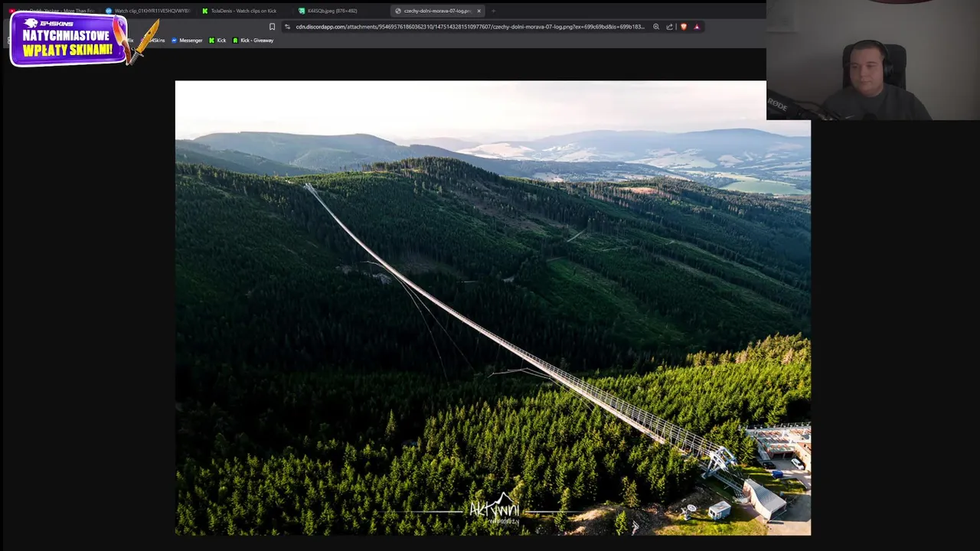Click the G4Skins promotional banner
Image resolution: width=980 pixels, height=551 pixels.
coord(70,40)
